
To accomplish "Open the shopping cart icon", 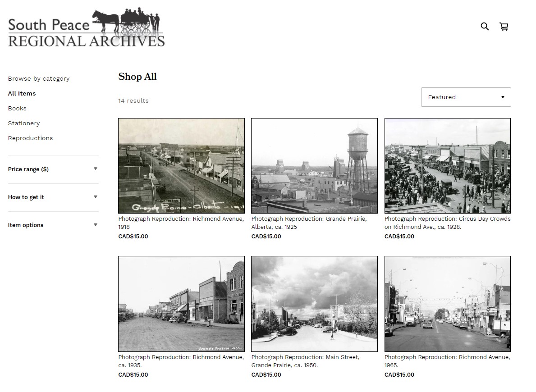I will (504, 27).
